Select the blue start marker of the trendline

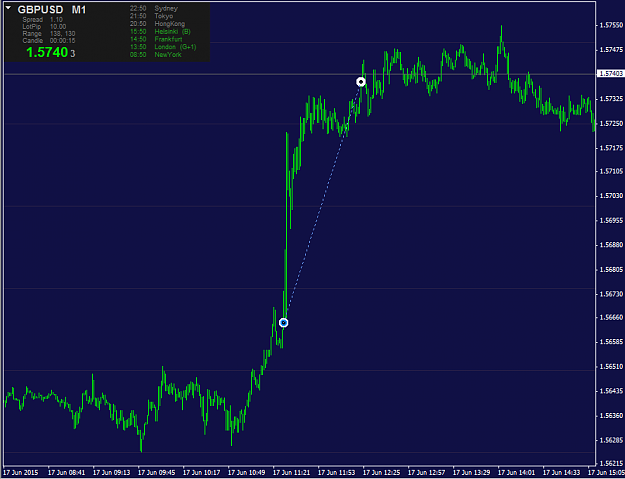pos(283,322)
